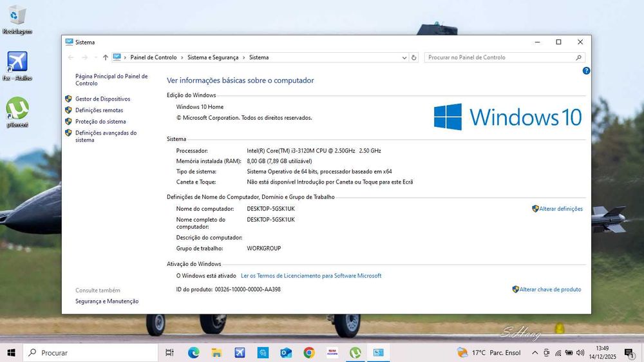Image resolution: width=644 pixels, height=362 pixels.
Task: Expand chevron after Painel de Controlo breadcrumb
Action: click(x=182, y=57)
